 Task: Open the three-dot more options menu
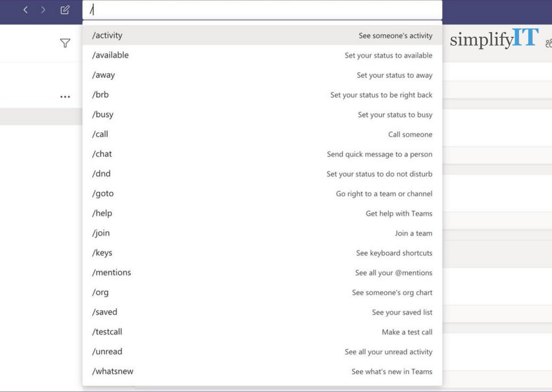(65, 97)
